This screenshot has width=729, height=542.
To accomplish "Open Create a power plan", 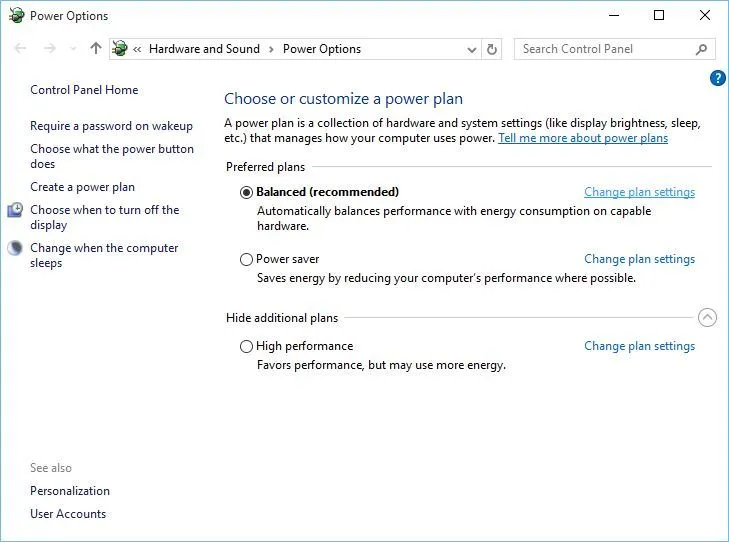I will (x=82, y=187).
